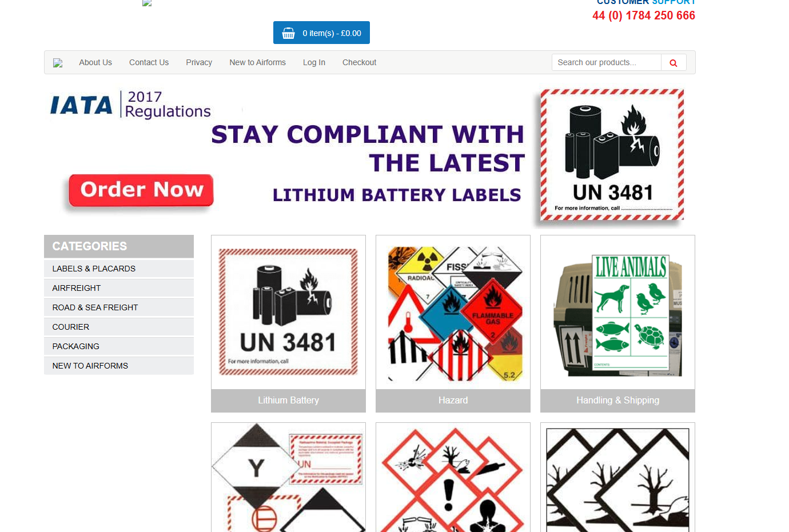This screenshot has width=789, height=532.
Task: Click the home icon in navigation bar
Action: pos(58,63)
